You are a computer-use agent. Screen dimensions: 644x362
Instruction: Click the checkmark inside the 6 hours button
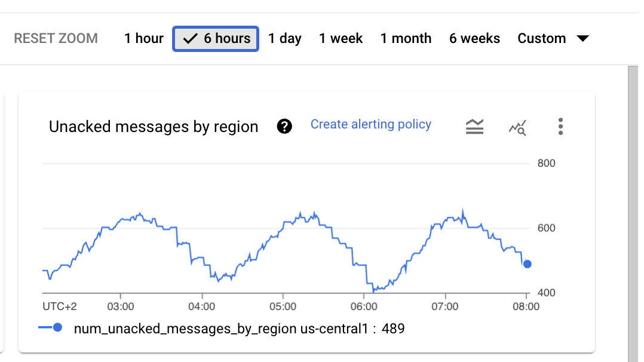click(x=189, y=38)
